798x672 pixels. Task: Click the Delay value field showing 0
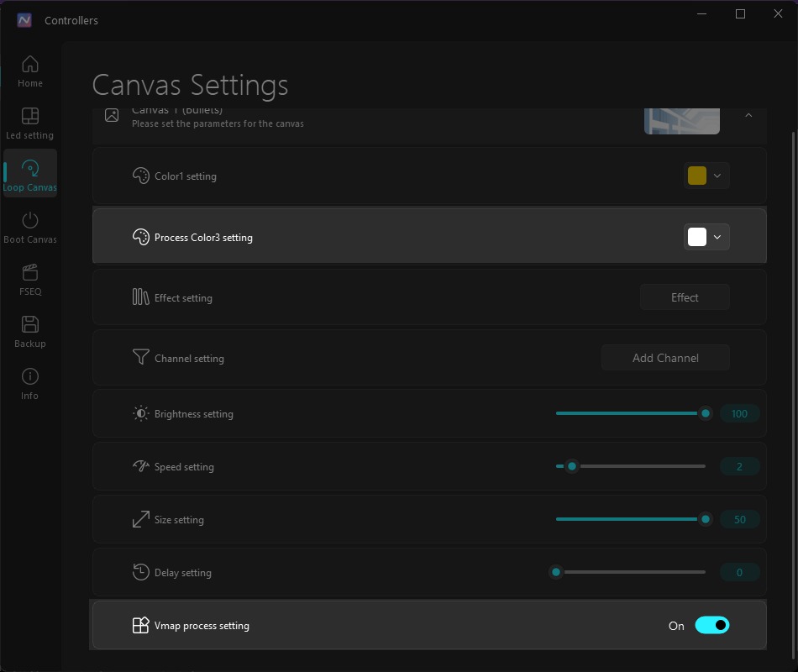pos(739,572)
